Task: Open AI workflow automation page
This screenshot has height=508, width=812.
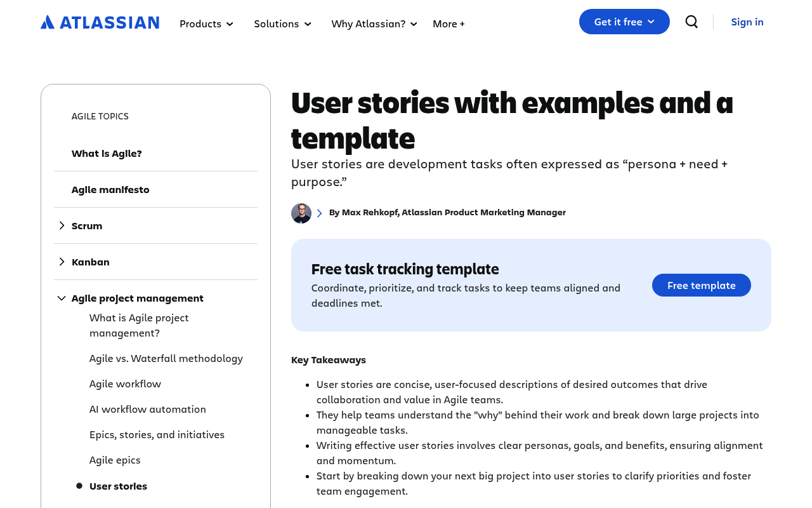Action: point(148,409)
